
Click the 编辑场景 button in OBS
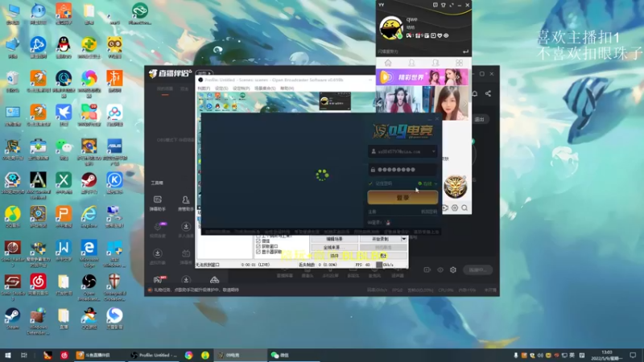pos(334,239)
